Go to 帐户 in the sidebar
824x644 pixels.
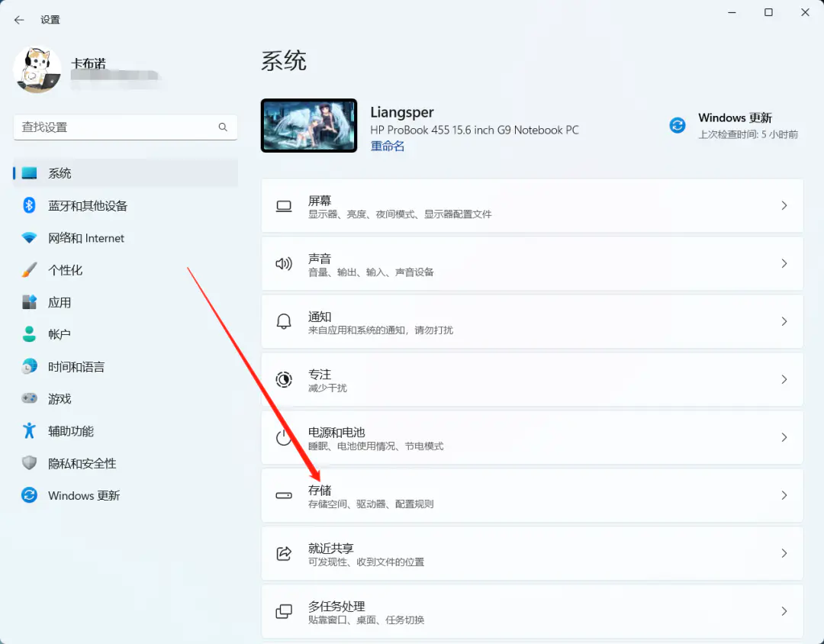tap(60, 334)
